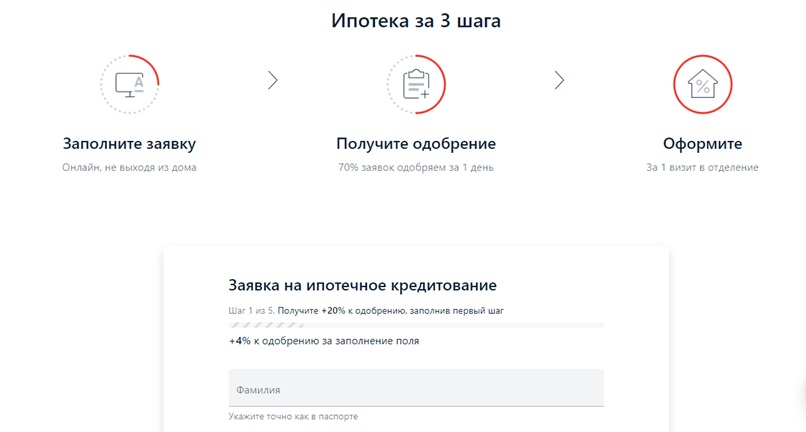806x432 pixels.
Task: Click the 'Заполните заявку' step title
Action: [130, 143]
